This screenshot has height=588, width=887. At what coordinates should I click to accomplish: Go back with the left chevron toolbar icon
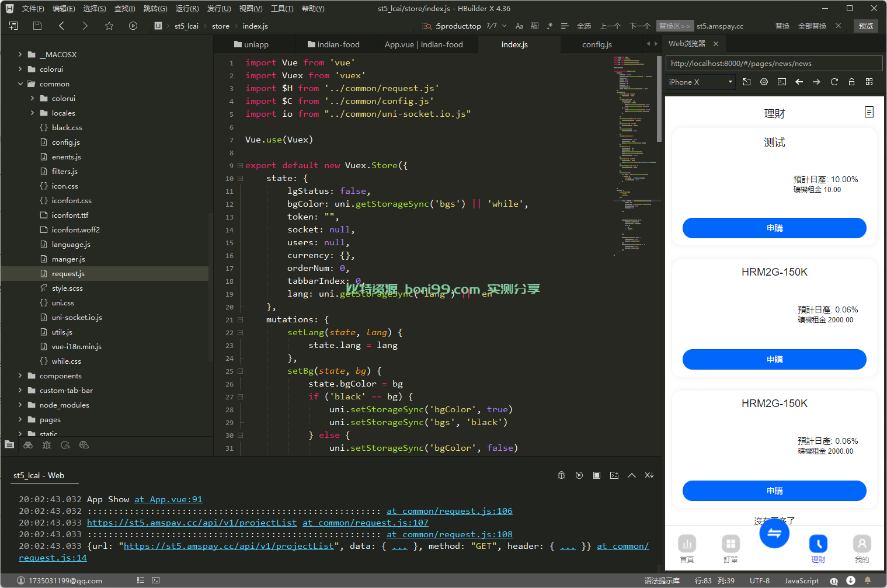pos(61,26)
